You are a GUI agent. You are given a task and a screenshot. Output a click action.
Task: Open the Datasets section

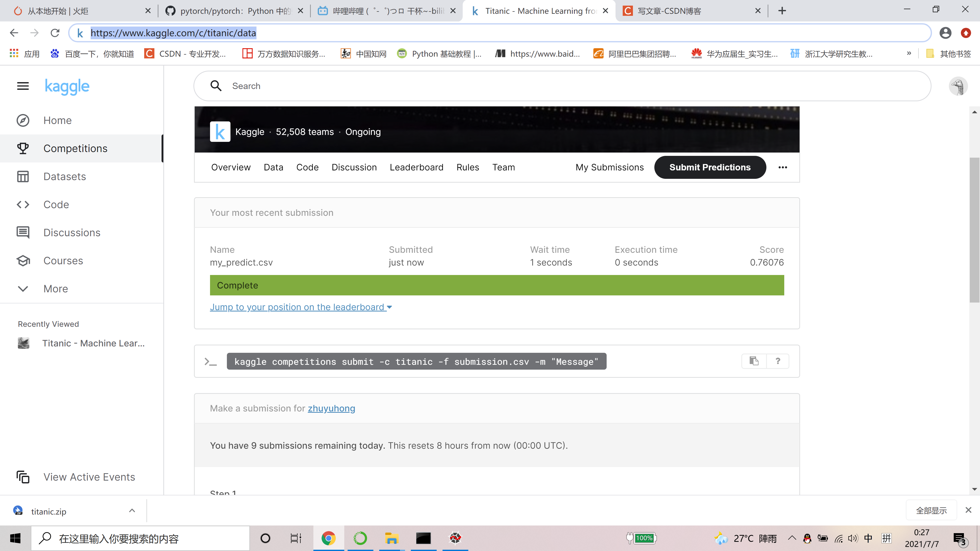pos(64,176)
